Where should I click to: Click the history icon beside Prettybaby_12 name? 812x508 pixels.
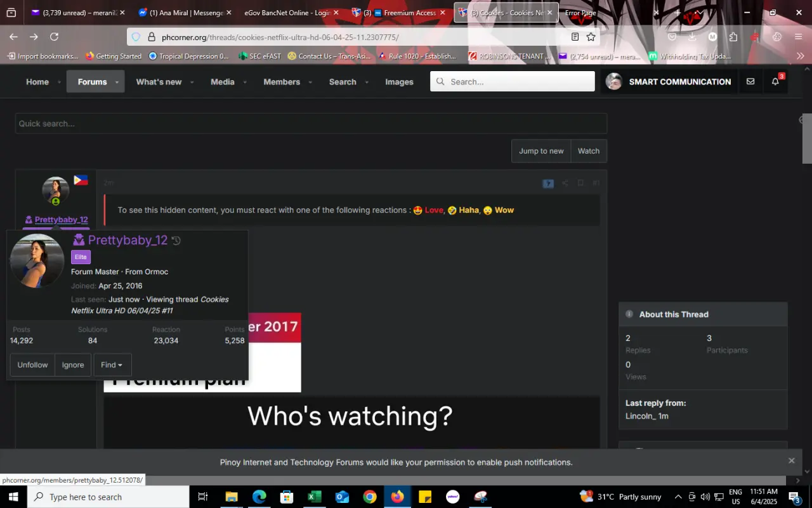(x=176, y=241)
